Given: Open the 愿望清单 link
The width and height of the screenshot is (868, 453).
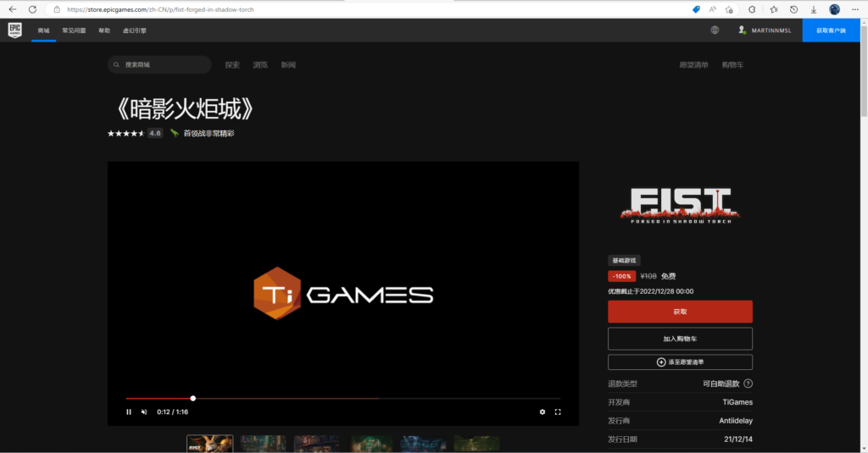Looking at the screenshot, I should (x=693, y=64).
